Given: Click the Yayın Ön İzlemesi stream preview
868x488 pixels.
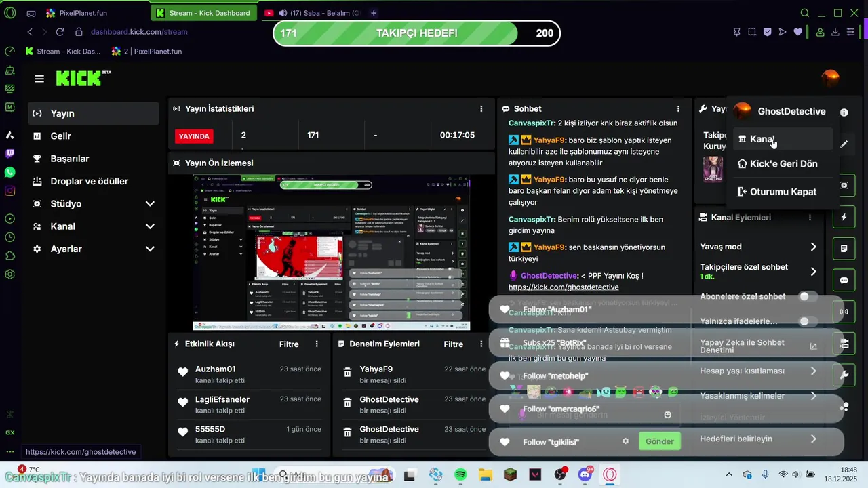Looking at the screenshot, I should 332,252.
